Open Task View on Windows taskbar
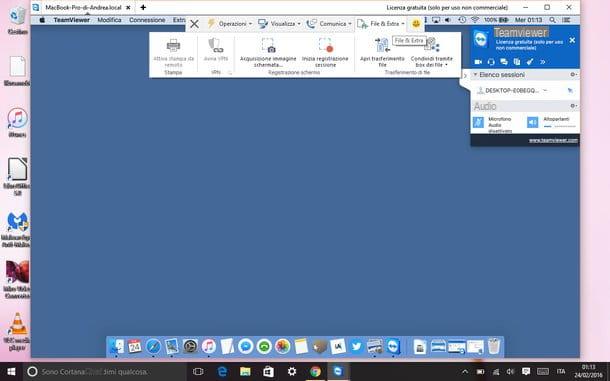The height and width of the screenshot is (381, 610). pyautogui.click(x=198, y=372)
